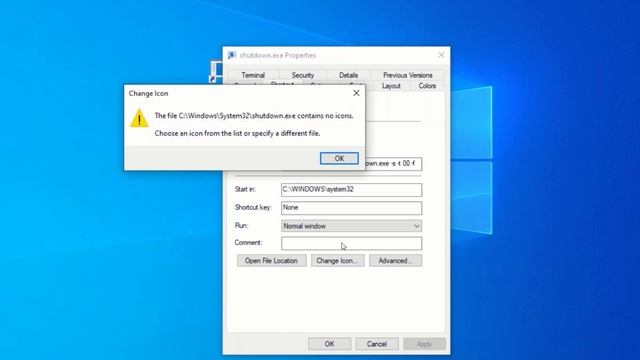The image size is (640, 360).
Task: Click the Comment input field
Action: pyautogui.click(x=351, y=244)
